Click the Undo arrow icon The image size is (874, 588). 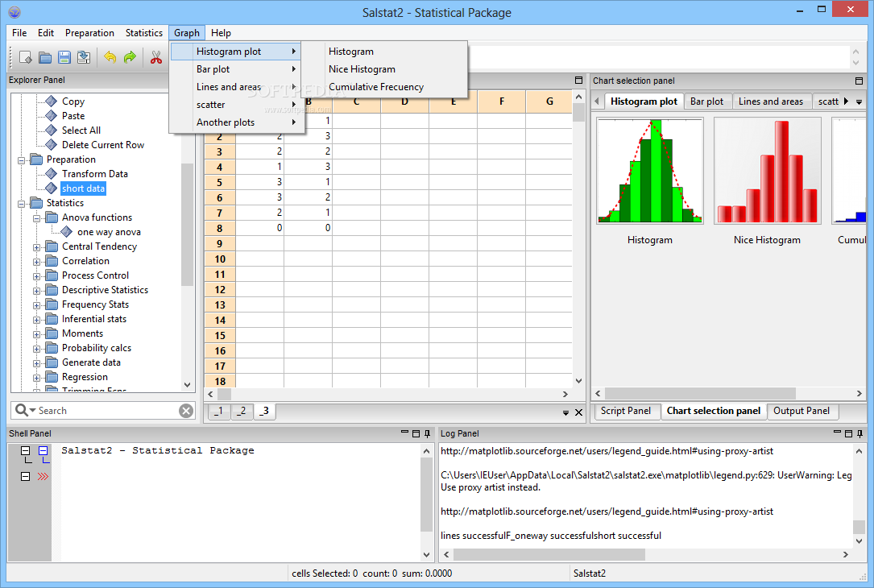click(110, 57)
